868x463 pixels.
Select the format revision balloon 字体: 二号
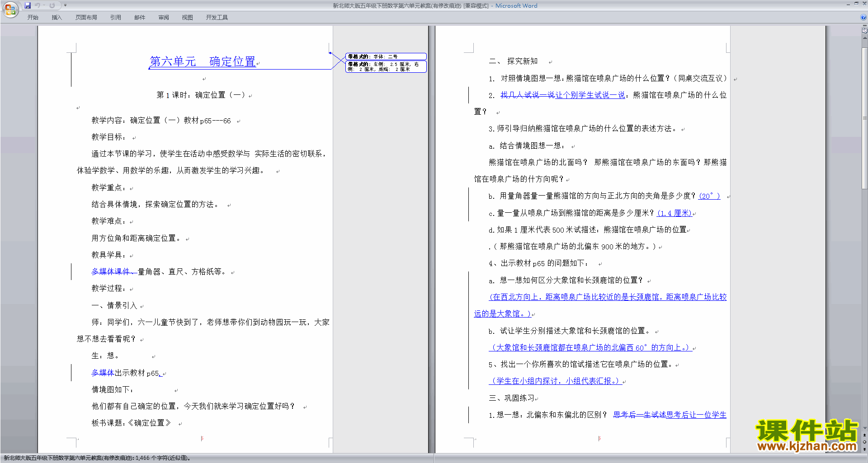tap(386, 56)
